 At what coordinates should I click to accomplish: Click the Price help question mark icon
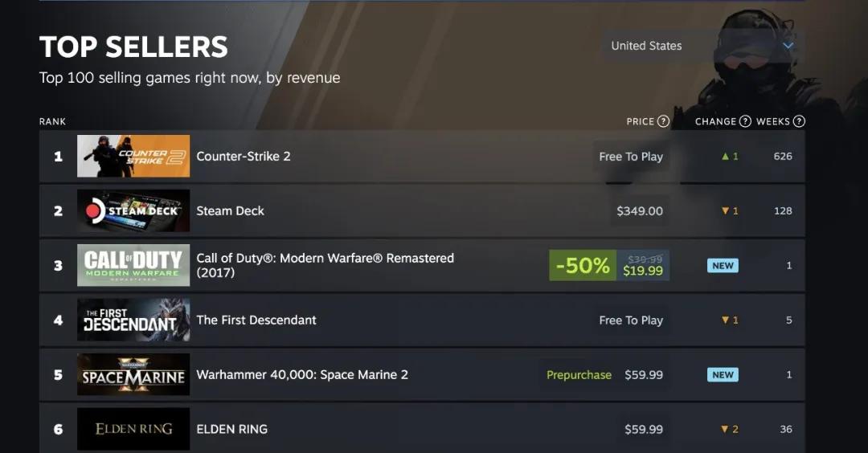pyautogui.click(x=663, y=121)
